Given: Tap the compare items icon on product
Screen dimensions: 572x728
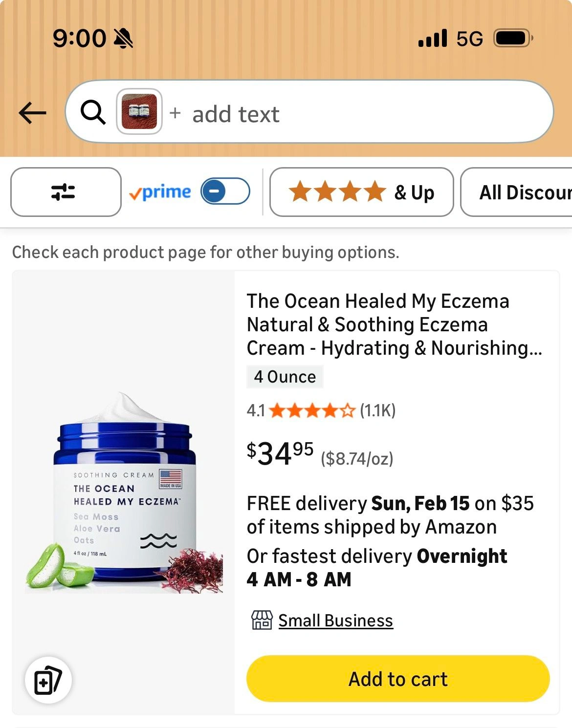Looking at the screenshot, I should point(48,680).
